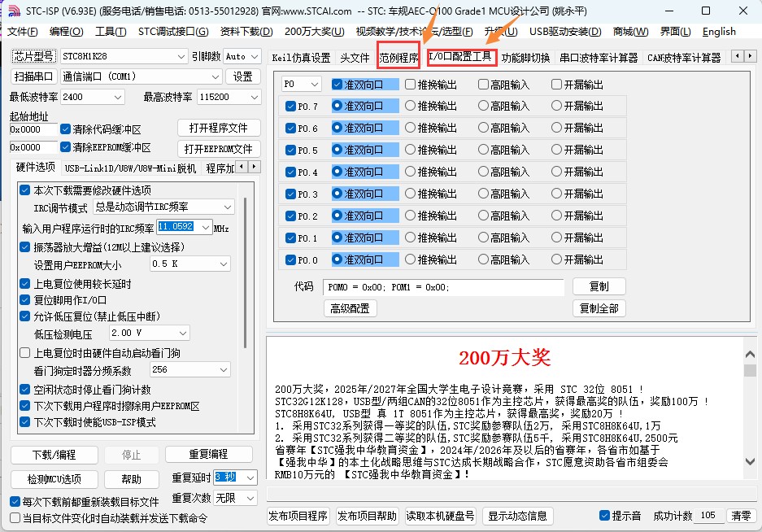Open the STC调试接口(G) menu
Image resolution: width=762 pixels, height=532 pixels.
point(173,32)
